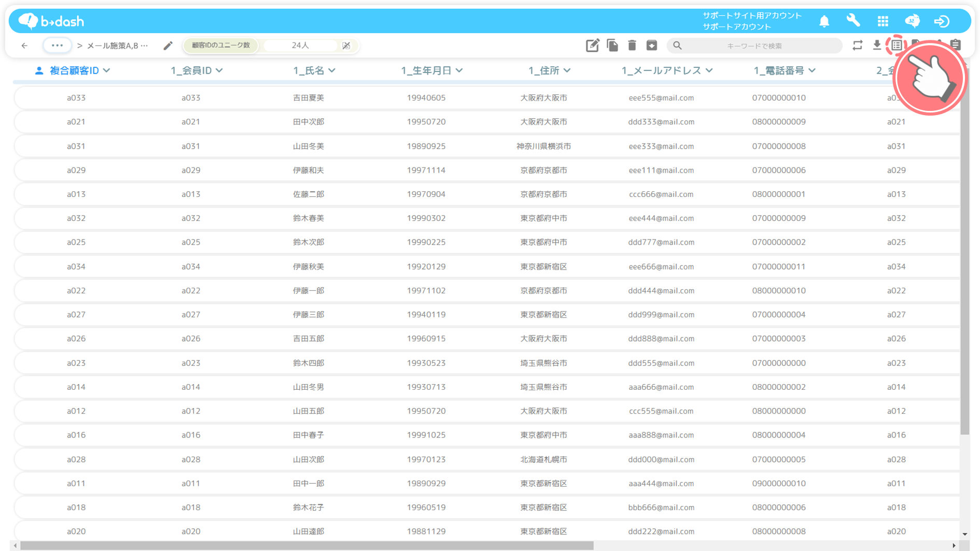Click the refresh loop arrows icon
Viewport: 980px width, 551px height.
tap(857, 46)
